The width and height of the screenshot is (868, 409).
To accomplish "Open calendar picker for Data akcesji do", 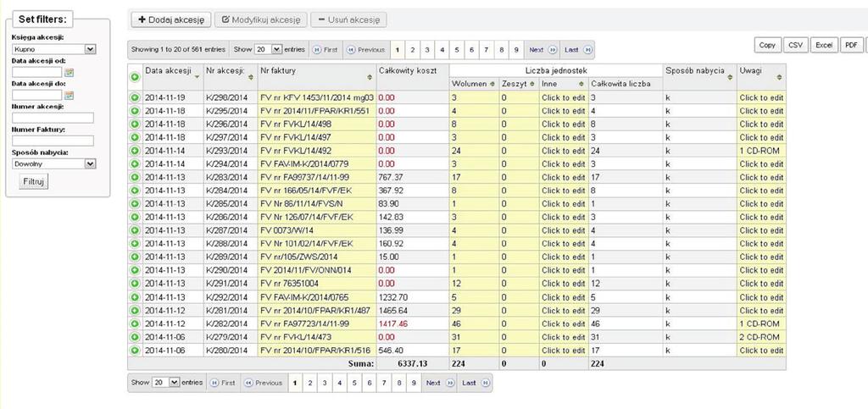I will click(70, 96).
